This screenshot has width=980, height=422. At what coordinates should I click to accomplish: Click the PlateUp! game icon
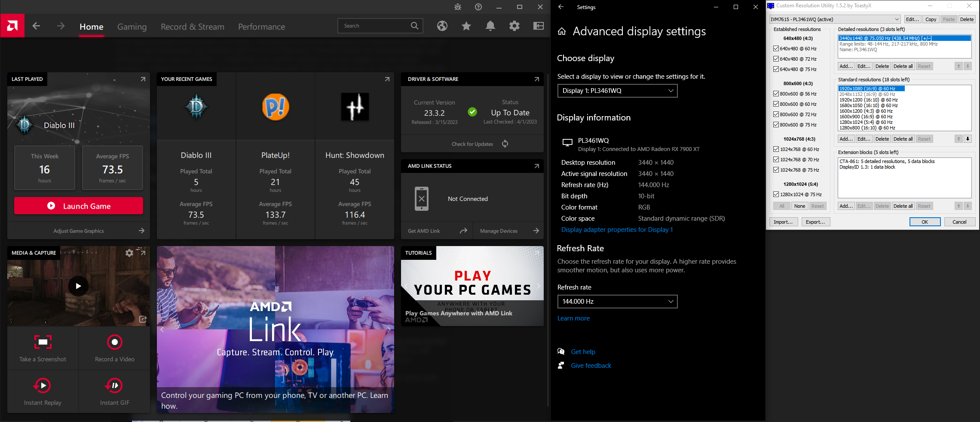[276, 107]
